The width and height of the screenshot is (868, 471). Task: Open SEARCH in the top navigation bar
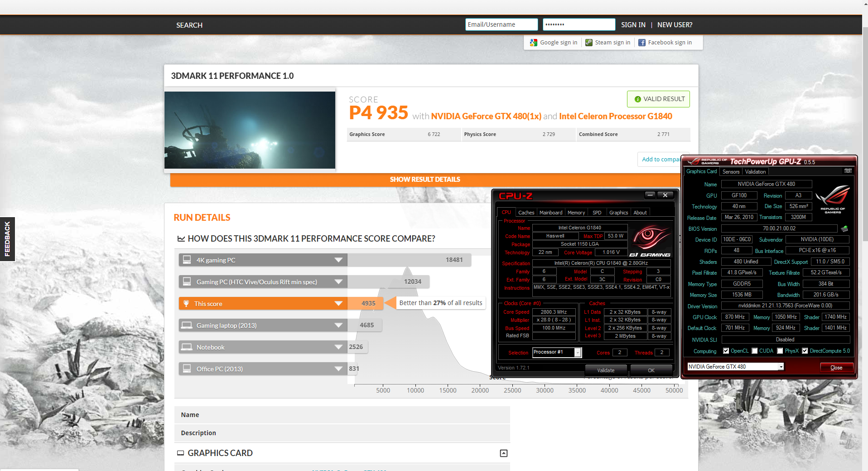(x=189, y=25)
